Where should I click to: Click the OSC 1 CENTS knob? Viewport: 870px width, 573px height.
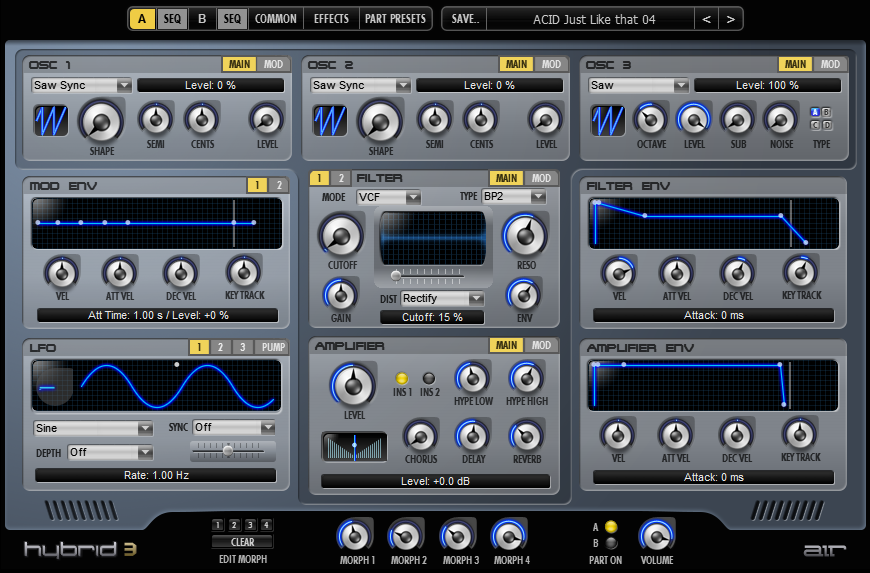pyautogui.click(x=202, y=119)
